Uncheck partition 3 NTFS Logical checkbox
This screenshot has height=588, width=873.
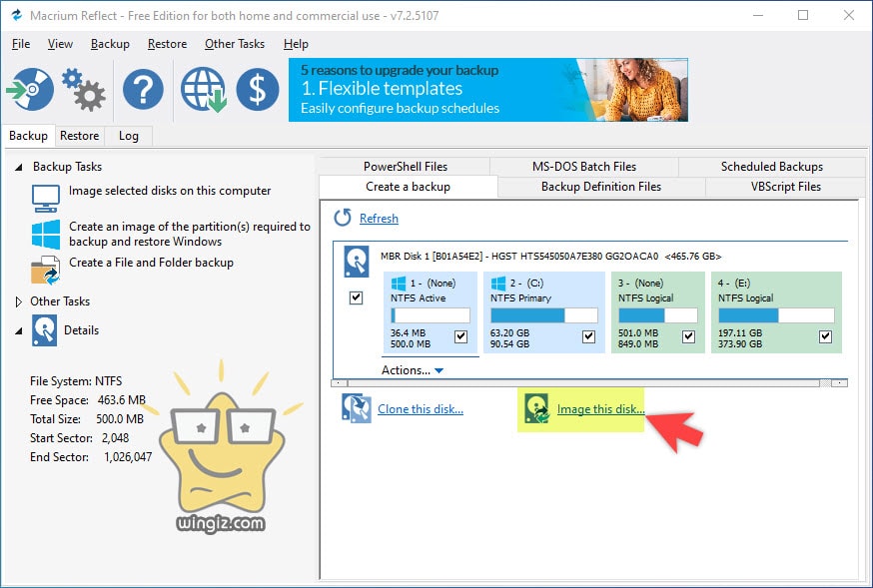(x=689, y=336)
